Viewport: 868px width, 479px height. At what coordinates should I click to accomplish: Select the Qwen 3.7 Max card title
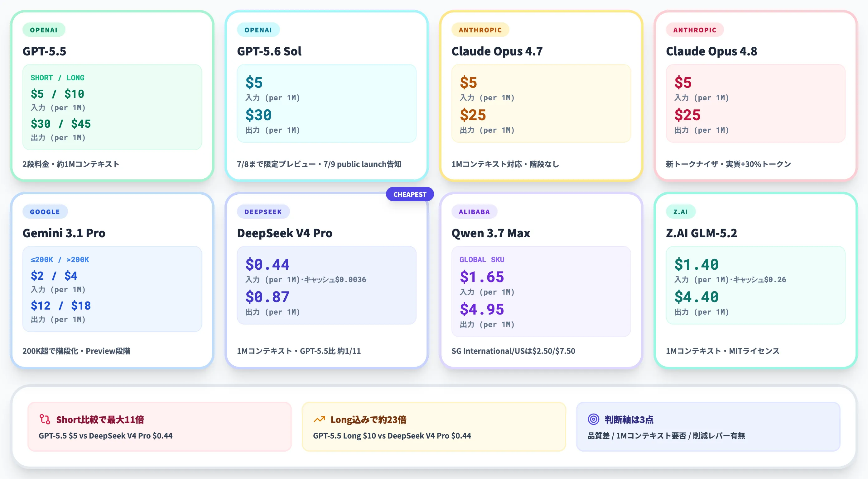[x=491, y=233]
